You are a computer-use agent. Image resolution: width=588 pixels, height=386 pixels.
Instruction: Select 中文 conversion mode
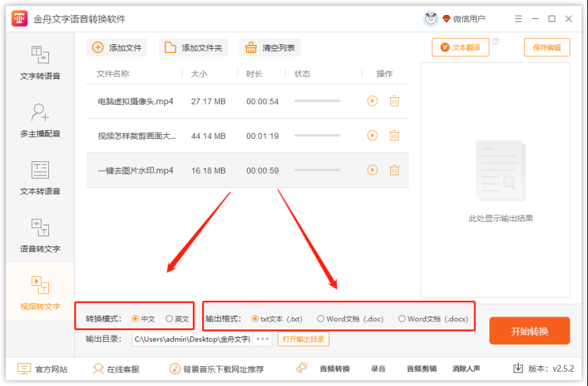(135, 319)
